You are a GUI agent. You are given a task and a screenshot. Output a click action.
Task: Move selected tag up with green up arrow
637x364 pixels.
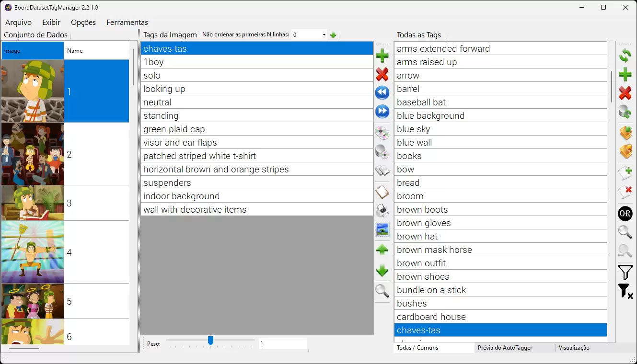(x=382, y=250)
